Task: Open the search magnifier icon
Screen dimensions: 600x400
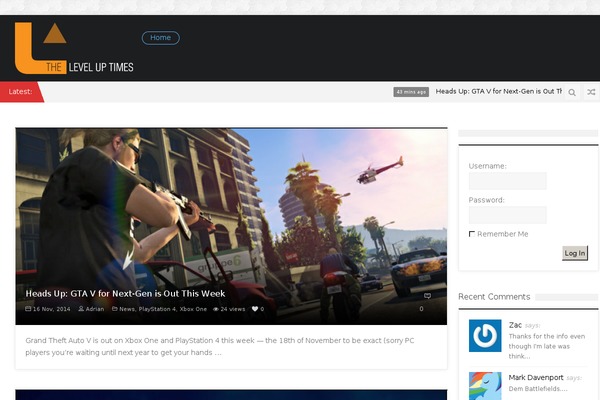Action: point(572,92)
